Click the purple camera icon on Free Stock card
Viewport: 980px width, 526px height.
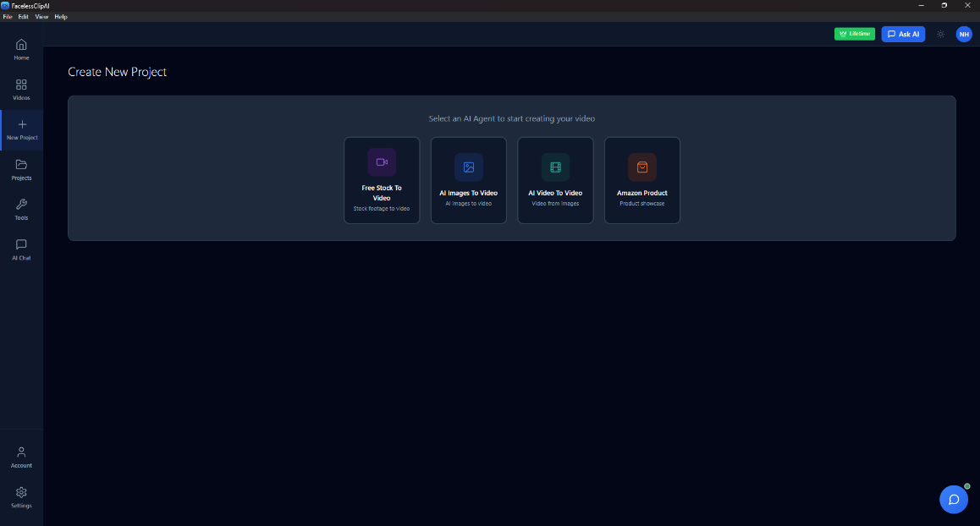click(x=382, y=162)
